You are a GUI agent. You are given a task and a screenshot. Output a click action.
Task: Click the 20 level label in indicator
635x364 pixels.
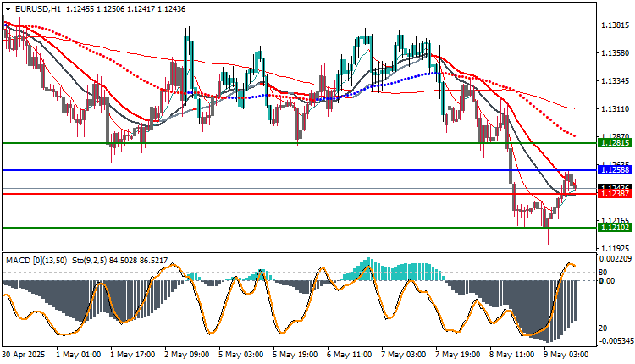point(603,328)
